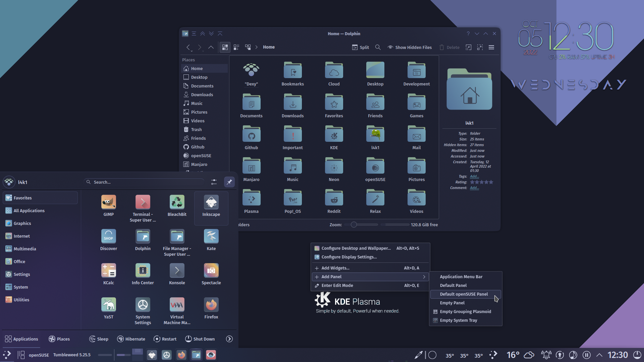The width and height of the screenshot is (644, 362).
Task: Expand the Home breadcrumb chevron
Action: [257, 47]
